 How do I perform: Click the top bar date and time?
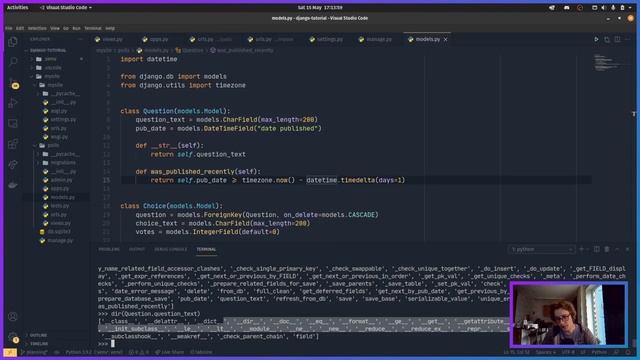pyautogui.click(x=320, y=7)
